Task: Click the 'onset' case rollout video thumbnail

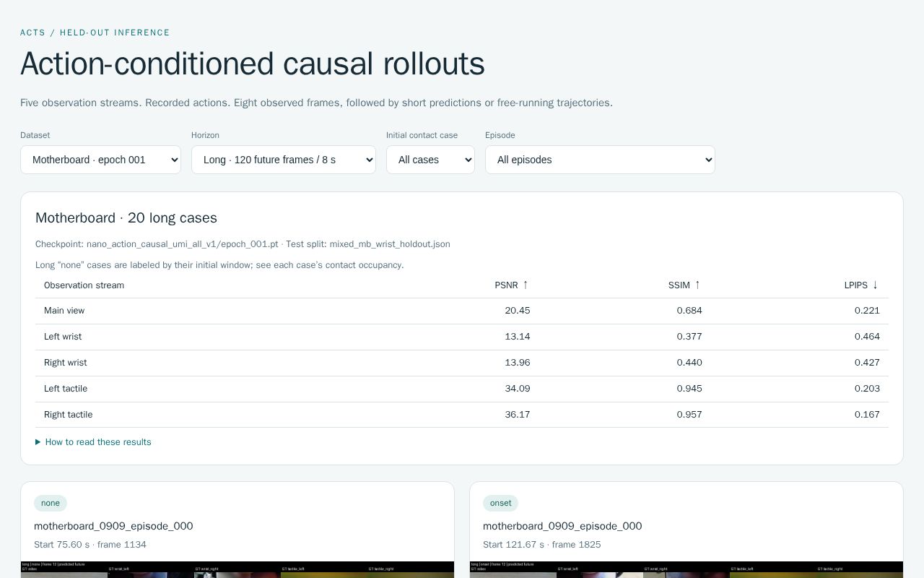Action: click(687, 569)
